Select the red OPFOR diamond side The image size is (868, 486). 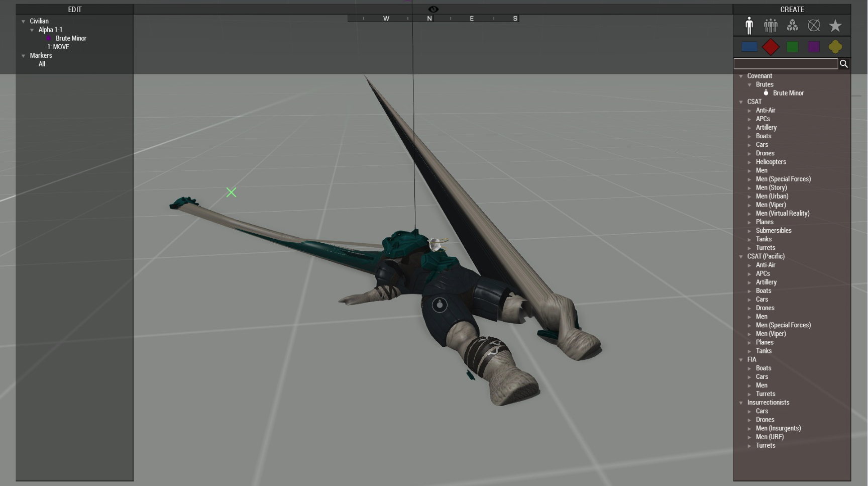tap(771, 47)
